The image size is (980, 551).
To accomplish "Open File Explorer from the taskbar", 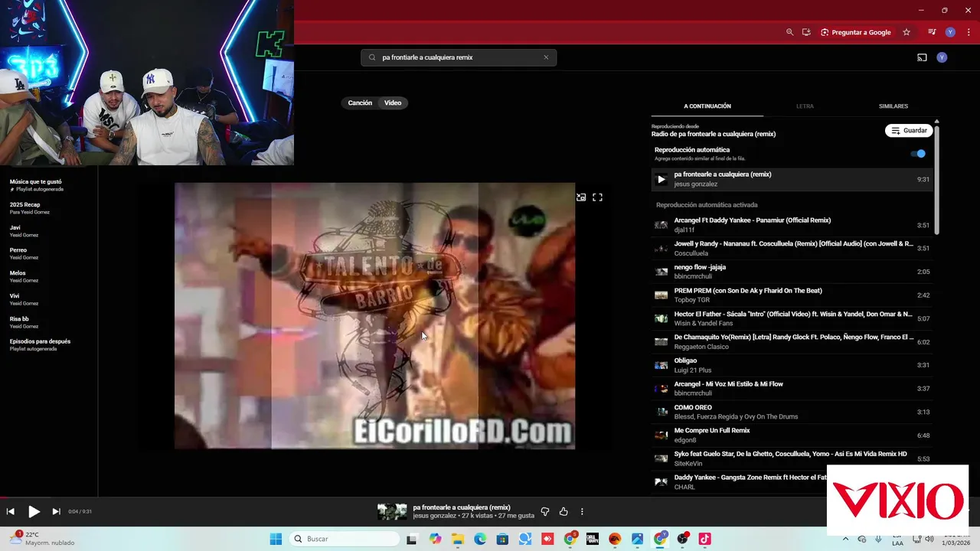I will pos(458,539).
